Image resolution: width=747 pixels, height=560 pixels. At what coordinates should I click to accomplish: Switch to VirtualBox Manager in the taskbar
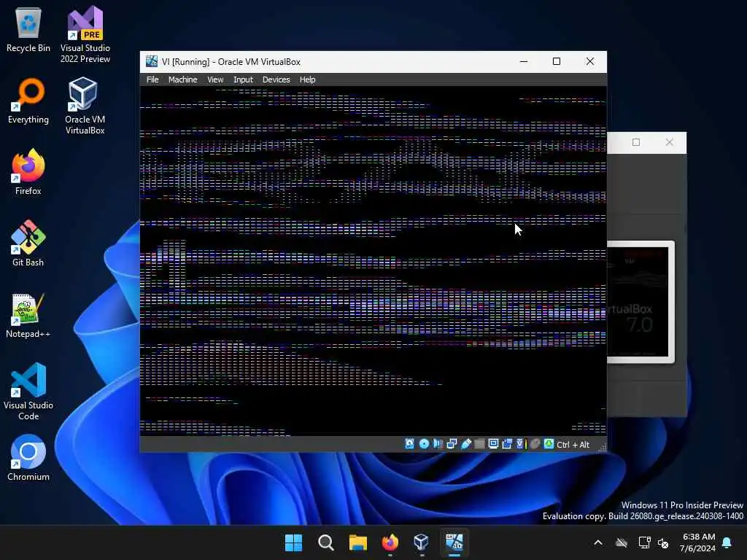pyautogui.click(x=422, y=542)
